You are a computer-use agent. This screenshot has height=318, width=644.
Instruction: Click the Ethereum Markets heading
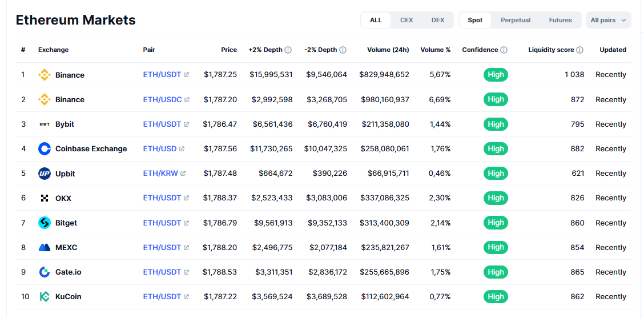pos(75,20)
